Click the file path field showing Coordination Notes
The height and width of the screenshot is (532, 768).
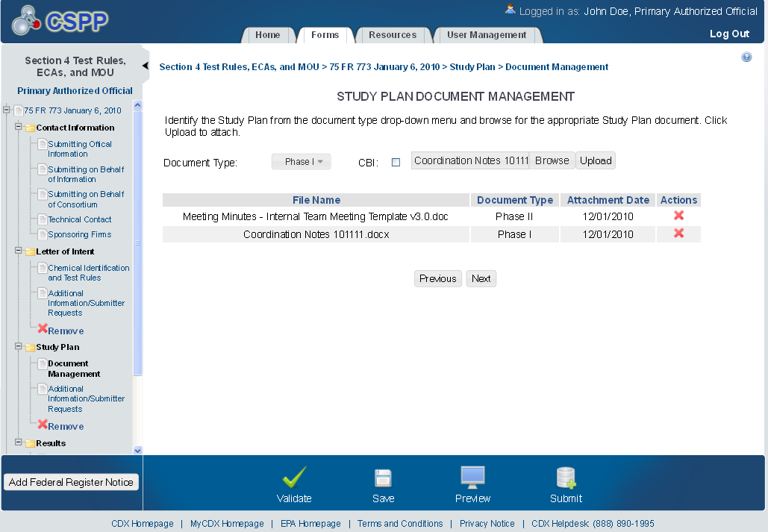click(470, 160)
